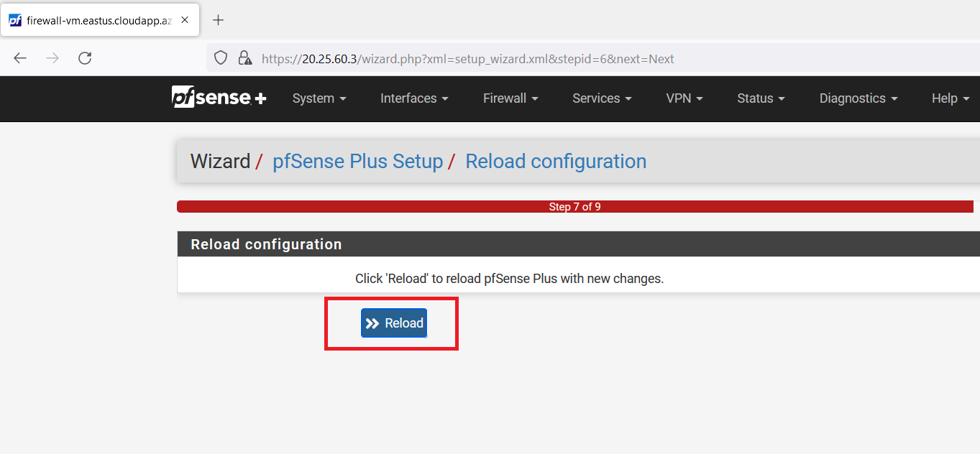This screenshot has height=454, width=980.
Task: Close the firewall-vm browser tab
Action: pyautogui.click(x=185, y=20)
